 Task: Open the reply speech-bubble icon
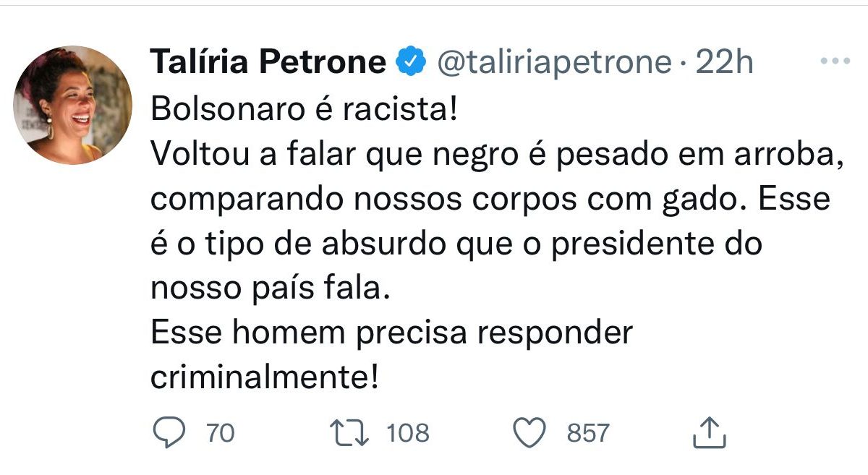(x=171, y=433)
